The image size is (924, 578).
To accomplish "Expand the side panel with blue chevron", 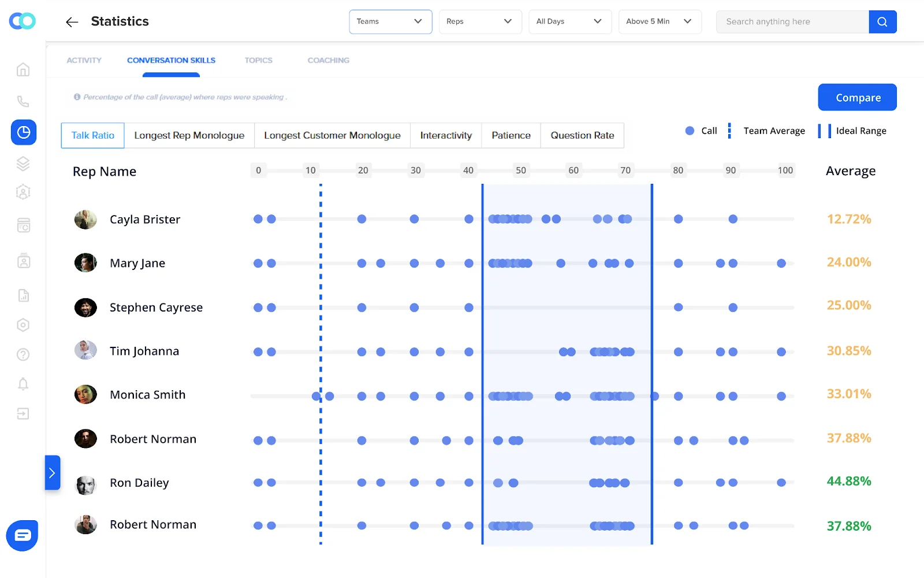I will (52, 473).
